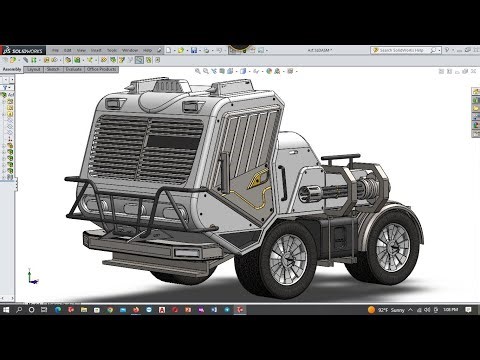Click the Hide/Show Items glasses icon
The height and width of the screenshot is (360, 480).
tap(256, 71)
